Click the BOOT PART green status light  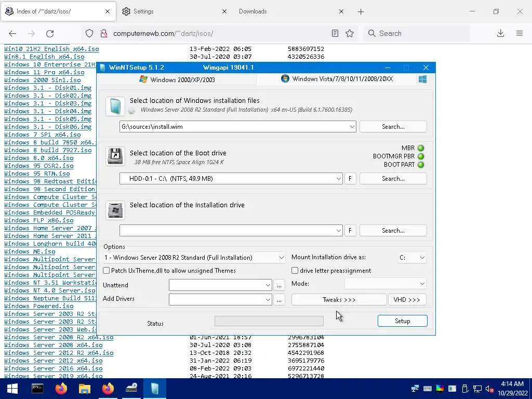click(421, 165)
